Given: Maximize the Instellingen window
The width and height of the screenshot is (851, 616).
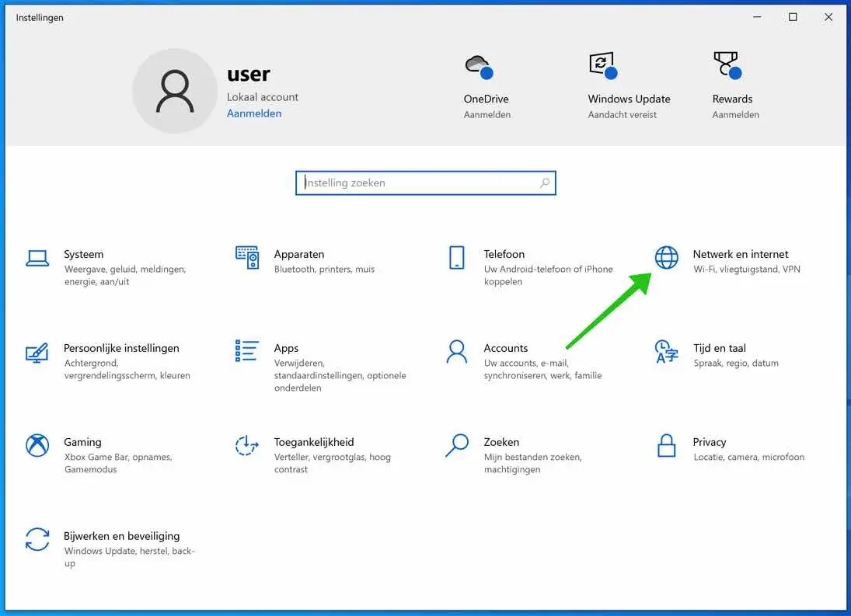Looking at the screenshot, I should click(x=793, y=17).
